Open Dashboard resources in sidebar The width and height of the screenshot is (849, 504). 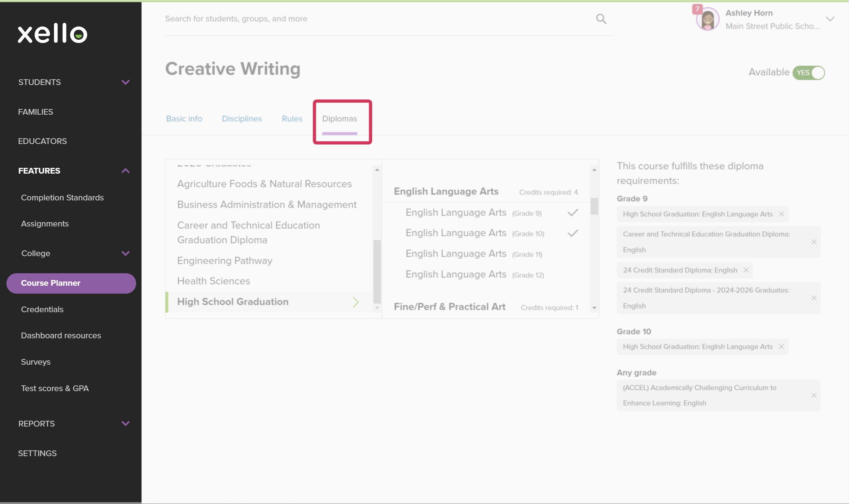coord(61,335)
